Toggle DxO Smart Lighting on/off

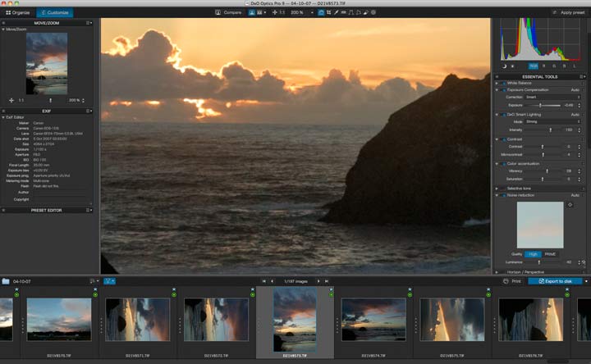(503, 115)
